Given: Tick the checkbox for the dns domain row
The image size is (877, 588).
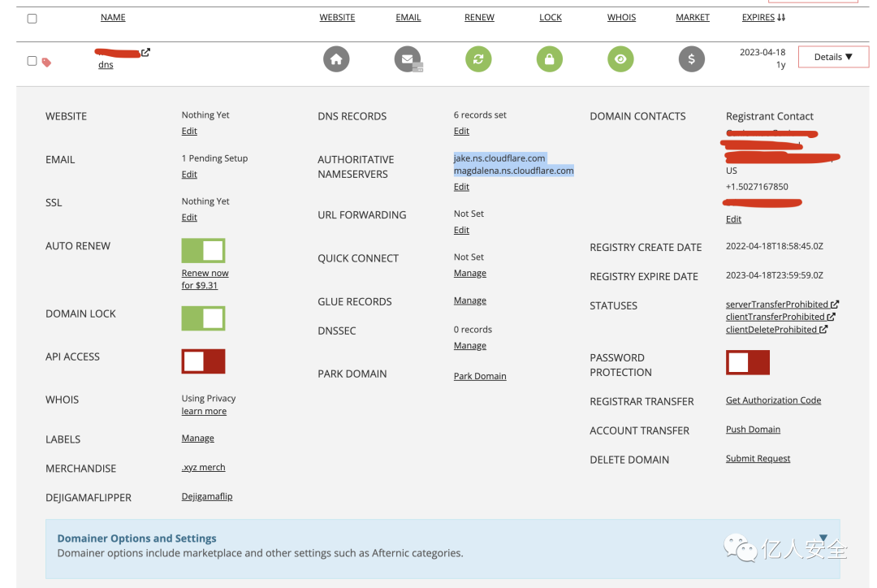Looking at the screenshot, I should [x=32, y=61].
